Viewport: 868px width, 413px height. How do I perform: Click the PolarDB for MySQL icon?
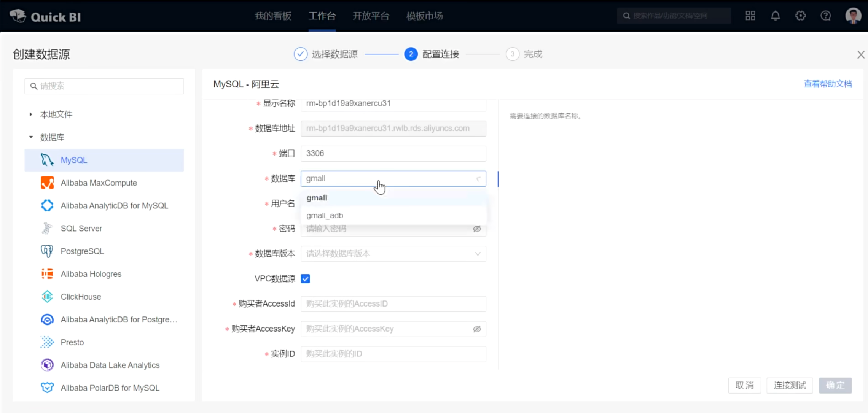(47, 388)
